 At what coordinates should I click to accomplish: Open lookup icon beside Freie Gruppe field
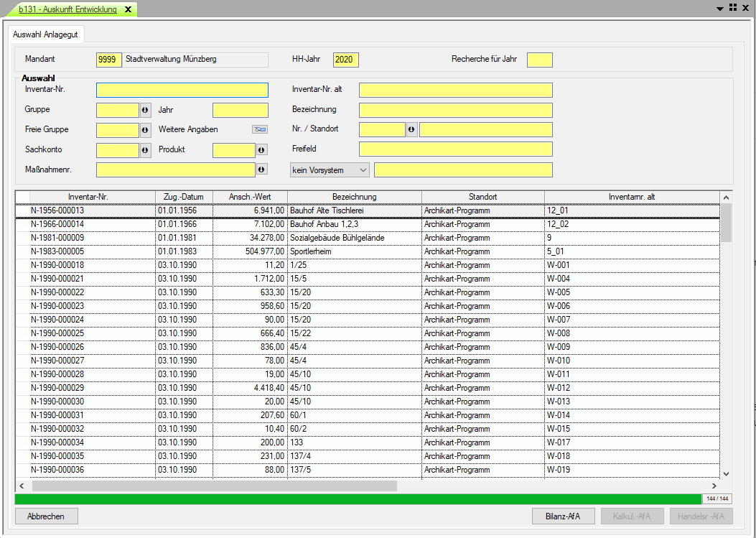[145, 130]
